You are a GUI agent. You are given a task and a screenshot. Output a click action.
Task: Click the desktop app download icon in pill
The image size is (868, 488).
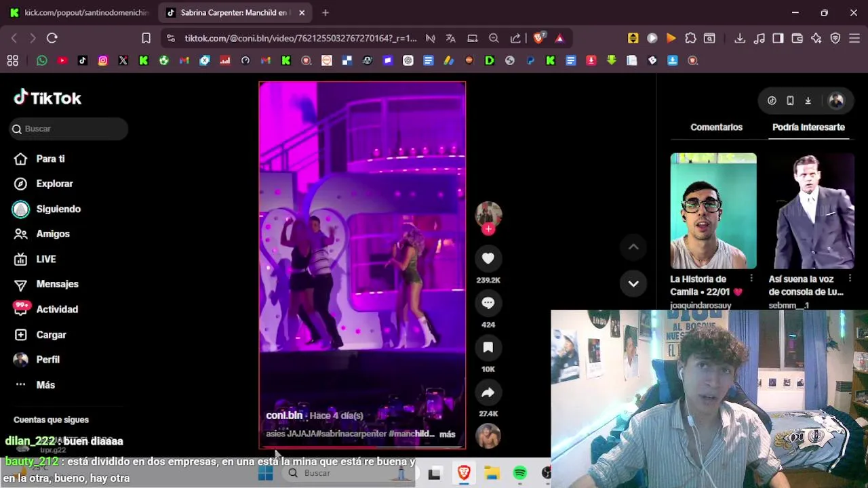(808, 100)
